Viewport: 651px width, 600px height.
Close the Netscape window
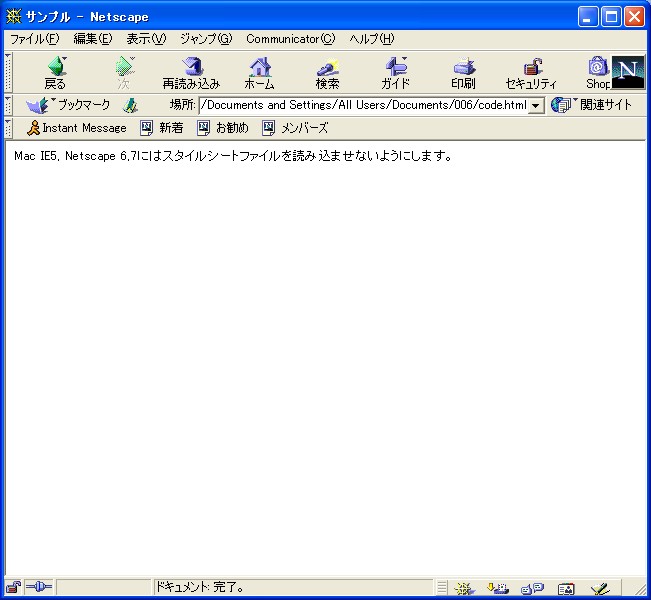pyautogui.click(x=634, y=17)
